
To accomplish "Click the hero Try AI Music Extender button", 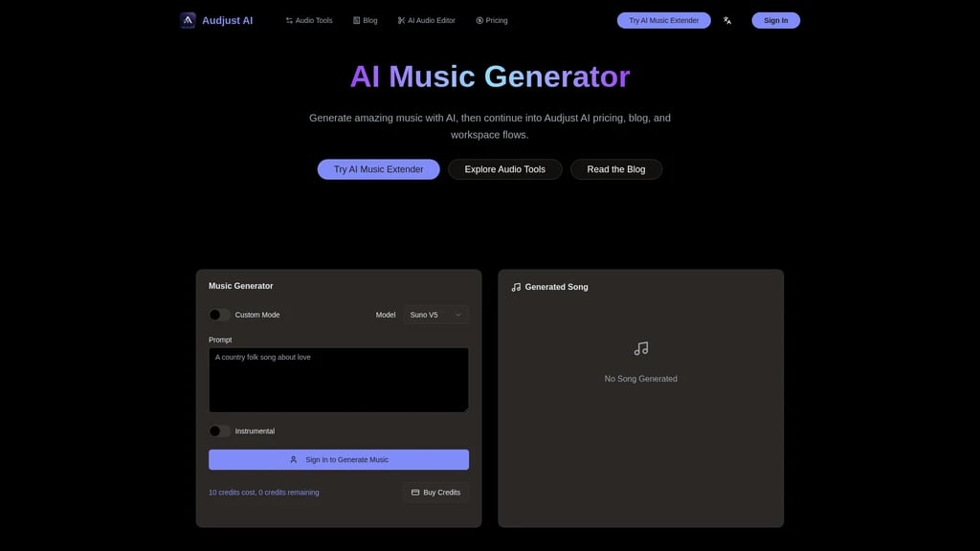I will point(379,169).
